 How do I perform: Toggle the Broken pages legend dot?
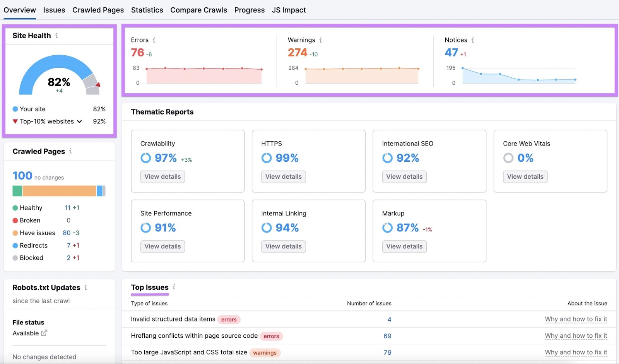coord(15,220)
